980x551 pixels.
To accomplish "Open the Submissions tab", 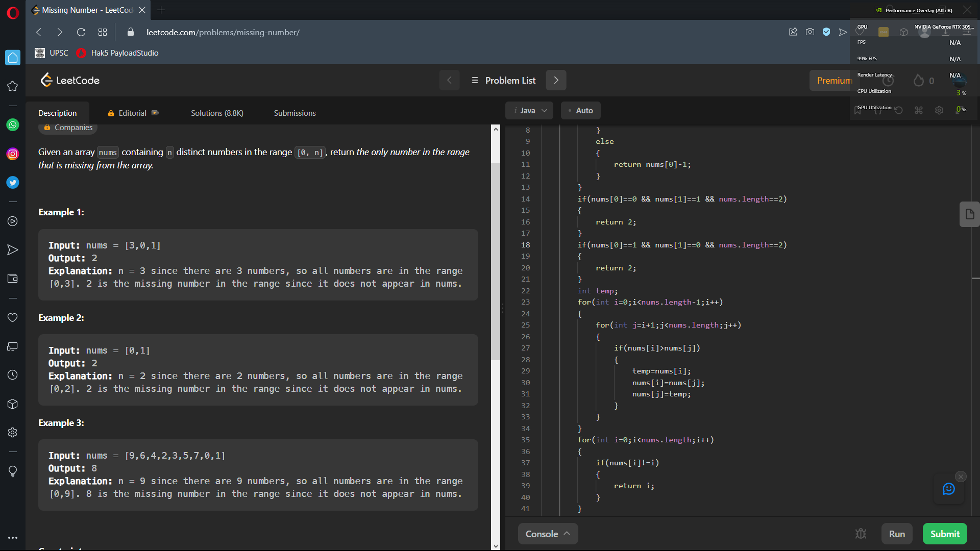I will [295, 113].
